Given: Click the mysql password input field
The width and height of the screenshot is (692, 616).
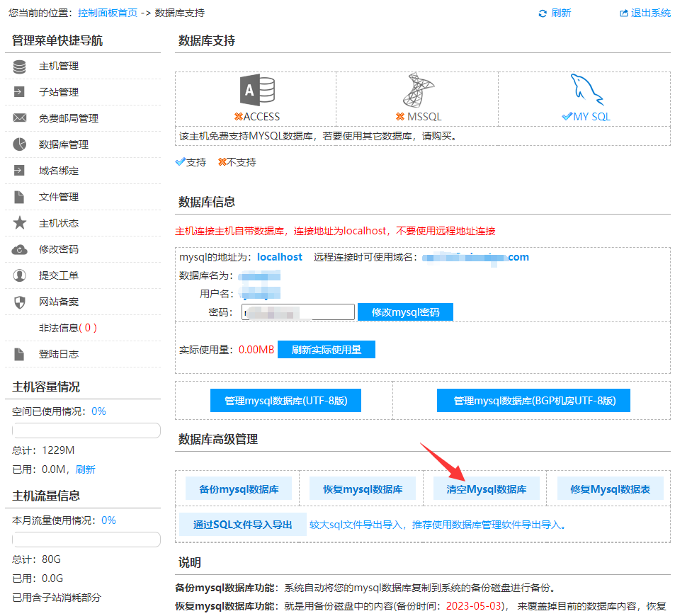Looking at the screenshot, I should 298,312.
